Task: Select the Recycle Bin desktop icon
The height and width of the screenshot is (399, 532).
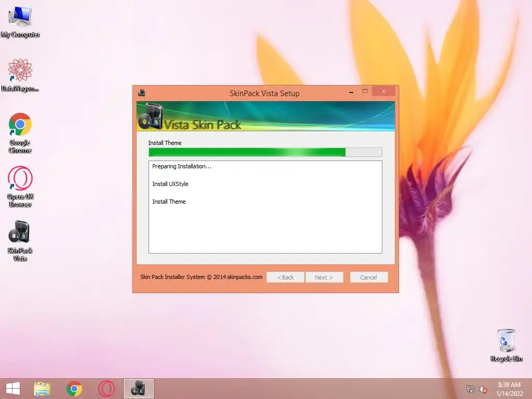Action: (506, 345)
